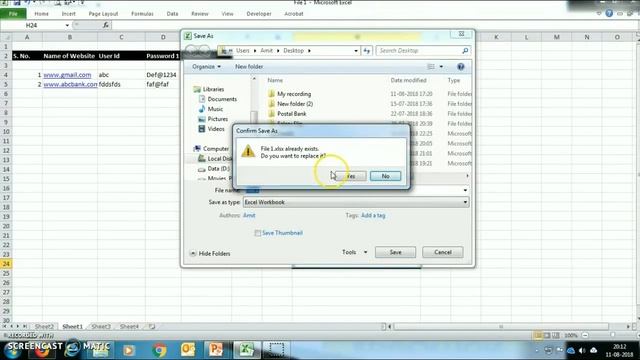
Task: Expand the File name dropdown arrow
Action: [465, 190]
